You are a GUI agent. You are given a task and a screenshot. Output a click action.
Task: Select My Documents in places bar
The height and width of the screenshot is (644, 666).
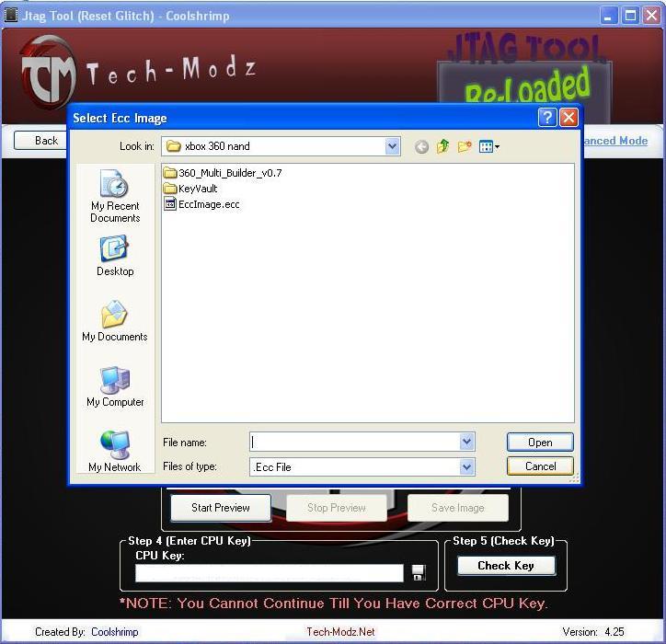[115, 321]
